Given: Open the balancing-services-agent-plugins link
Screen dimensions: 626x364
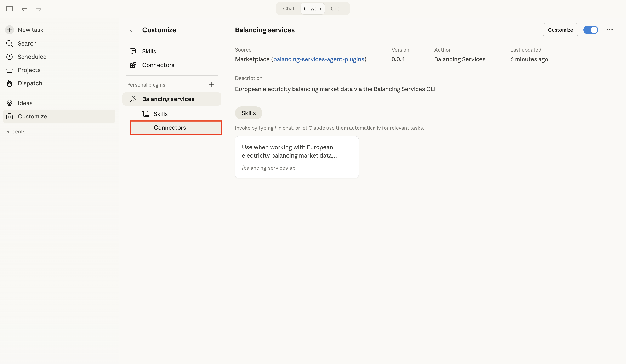Looking at the screenshot, I should (319, 59).
